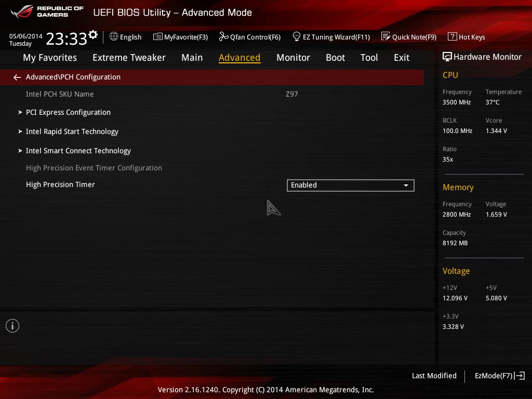Click EzMode(F7) button text
Image resolution: width=532 pixels, height=399 pixels.
coord(494,376)
